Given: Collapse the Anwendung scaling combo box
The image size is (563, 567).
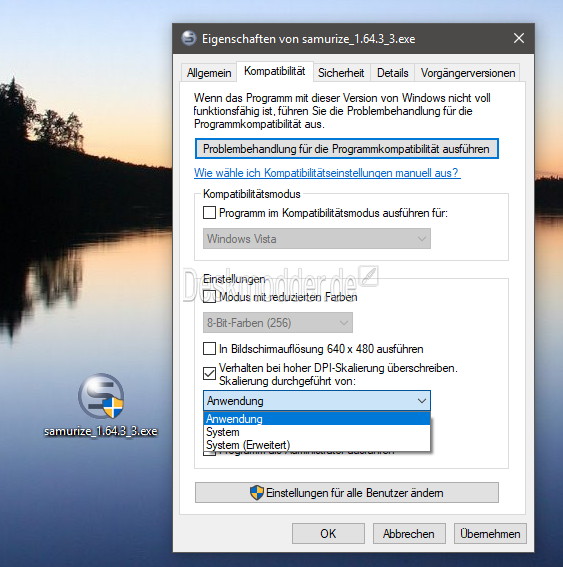Looking at the screenshot, I should (317, 401).
